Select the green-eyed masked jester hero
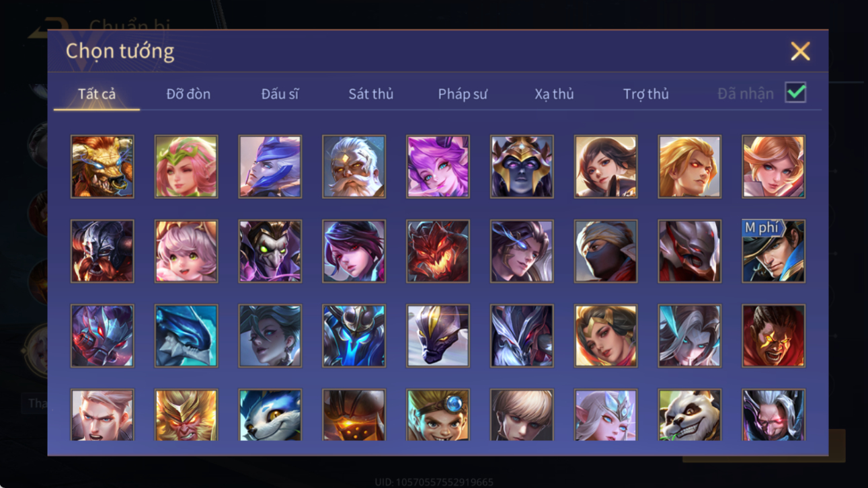The image size is (868, 488). (270, 251)
